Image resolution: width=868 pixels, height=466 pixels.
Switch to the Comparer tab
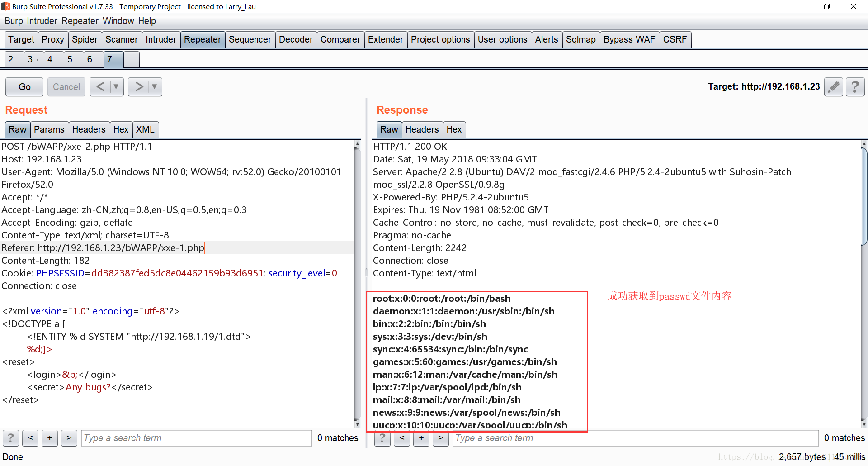tap(340, 39)
